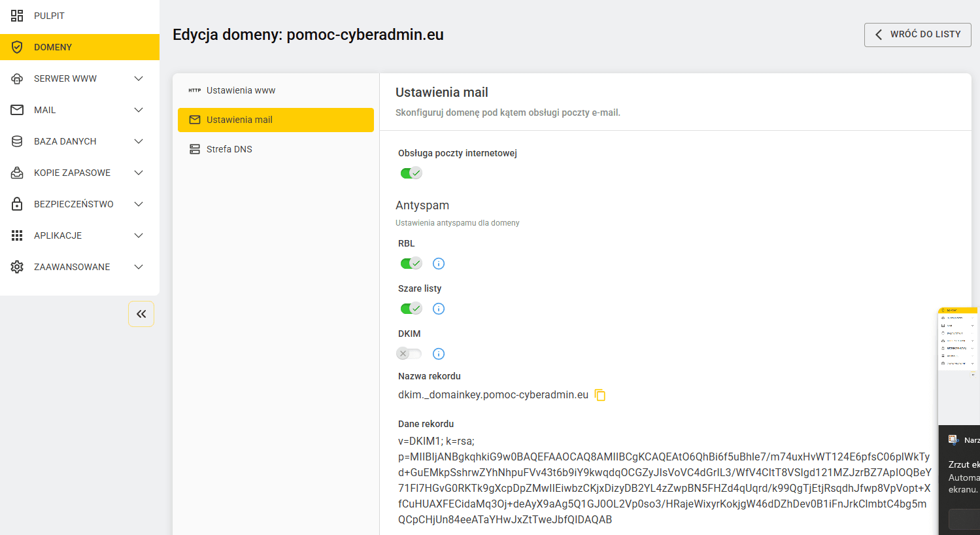The height and width of the screenshot is (535, 980).
Task: Go to Domeny in sidebar
Action: point(80,47)
